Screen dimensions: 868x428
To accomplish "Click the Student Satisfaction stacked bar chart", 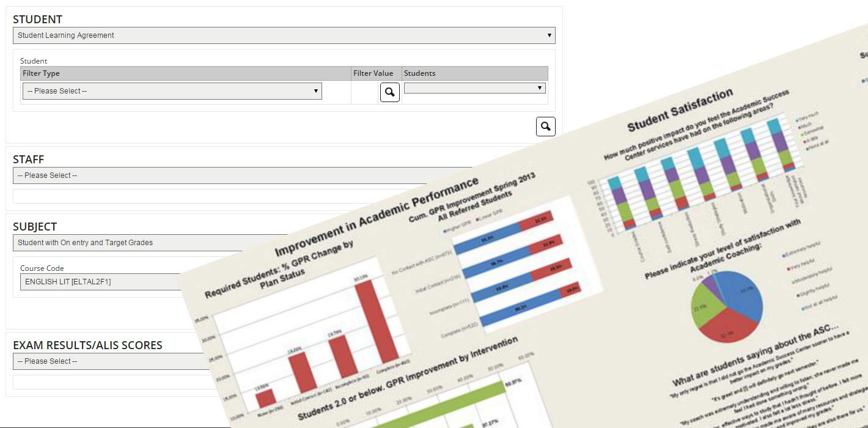I will tap(691, 183).
